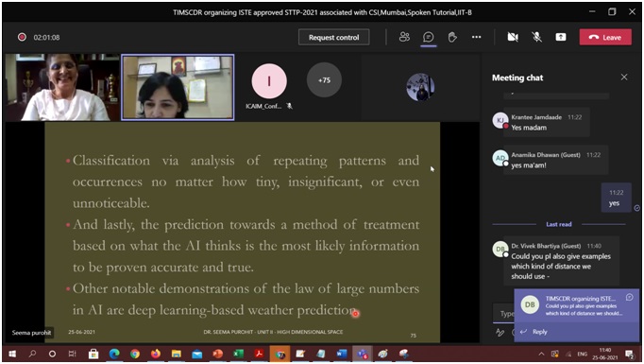The height and width of the screenshot is (364, 644).
Task: Open the taskbar clock and date
Action: point(605,354)
